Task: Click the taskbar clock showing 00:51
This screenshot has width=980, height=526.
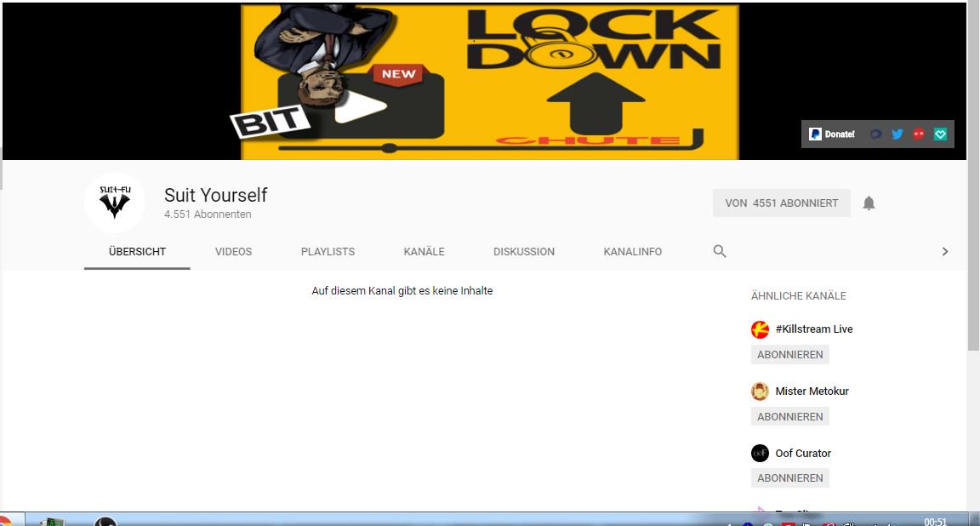Action: [x=935, y=522]
